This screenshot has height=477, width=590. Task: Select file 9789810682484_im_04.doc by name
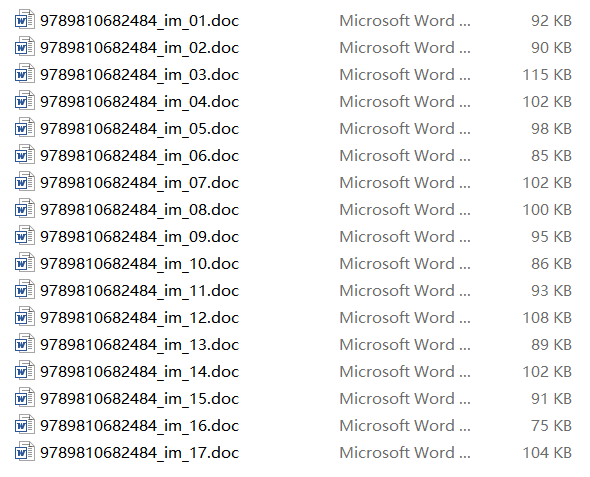139,102
